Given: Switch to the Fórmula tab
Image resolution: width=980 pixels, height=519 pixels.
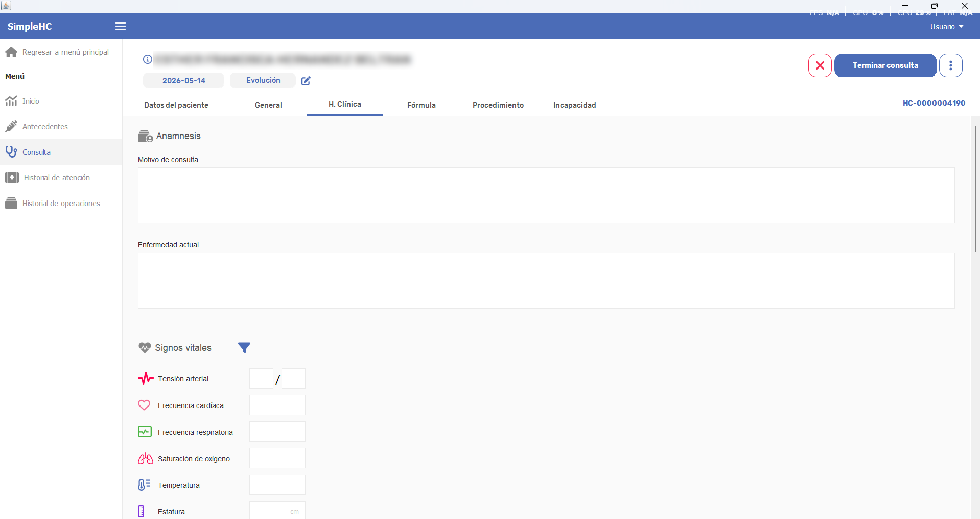Looking at the screenshot, I should (422, 105).
